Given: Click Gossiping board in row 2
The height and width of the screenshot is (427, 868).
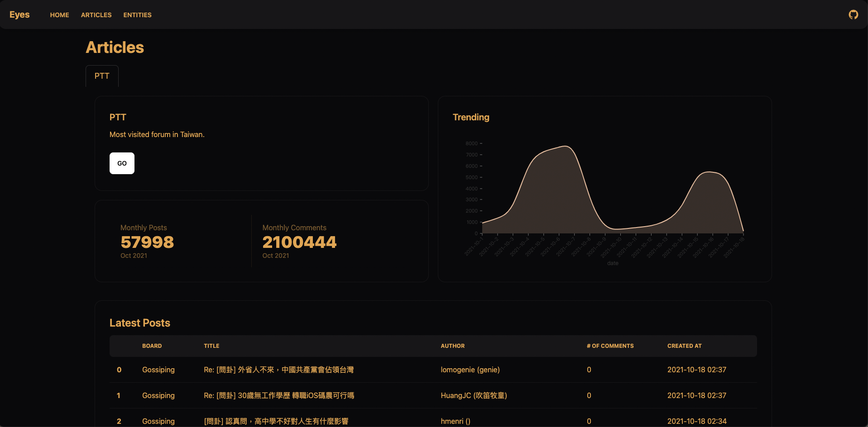Looking at the screenshot, I should 158,421.
